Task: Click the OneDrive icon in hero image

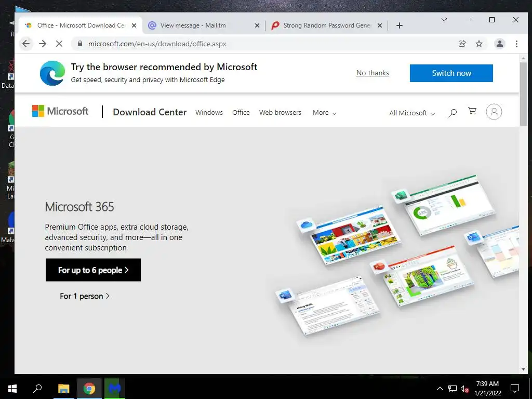Action: (306, 224)
